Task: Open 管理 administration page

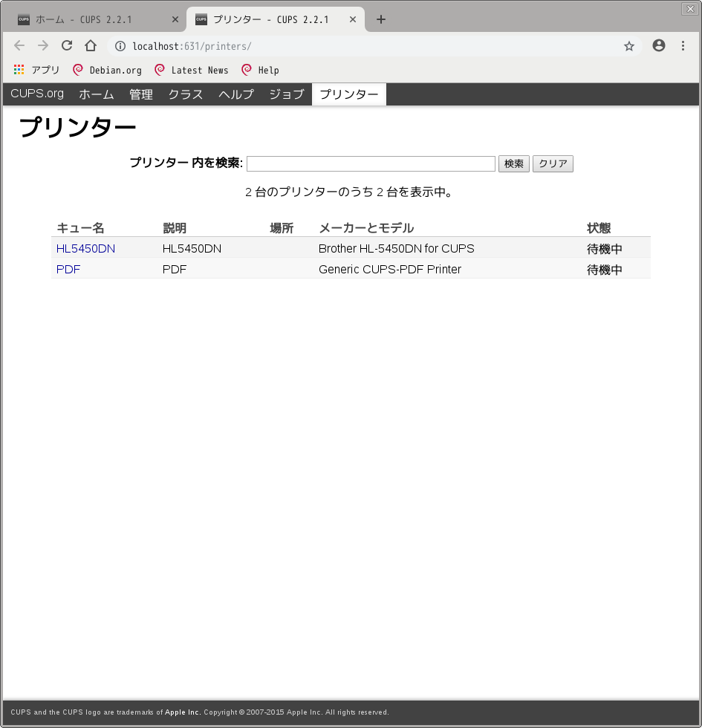Action: pos(141,94)
